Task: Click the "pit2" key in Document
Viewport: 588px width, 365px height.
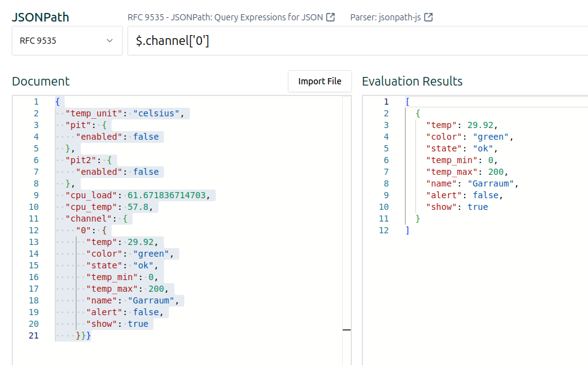Action: (81, 160)
